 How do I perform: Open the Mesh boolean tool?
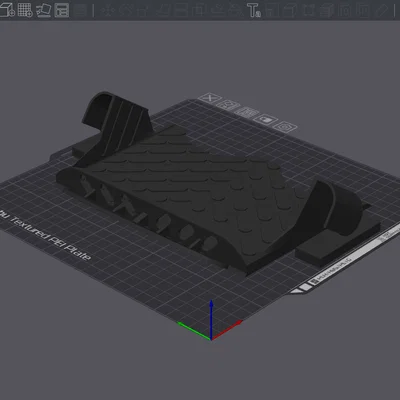tap(198, 10)
